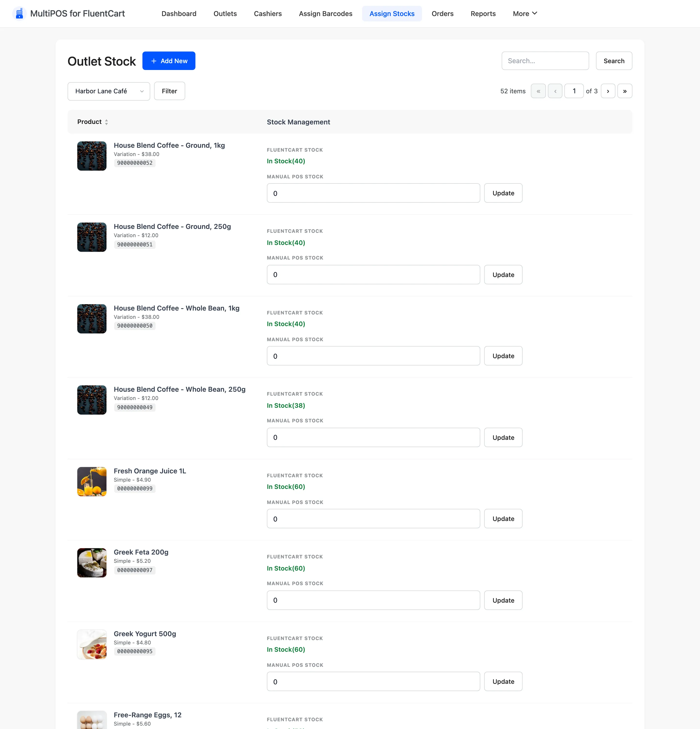
Task: Focus the Search input field
Action: (545, 61)
